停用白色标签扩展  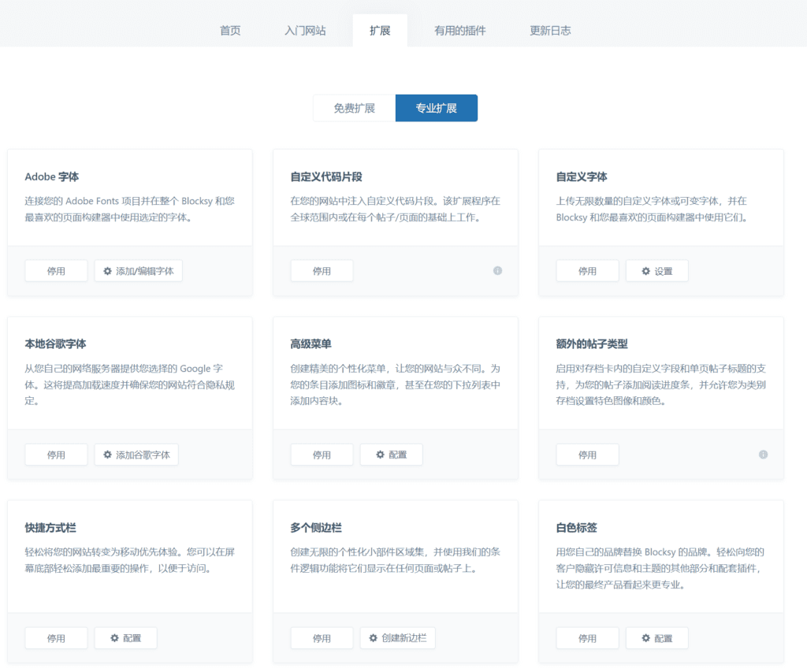[587, 638]
